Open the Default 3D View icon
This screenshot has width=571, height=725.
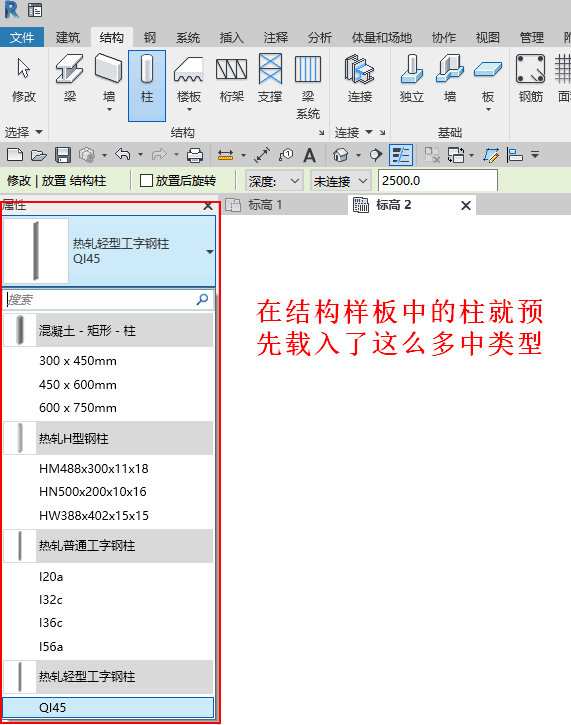341,155
